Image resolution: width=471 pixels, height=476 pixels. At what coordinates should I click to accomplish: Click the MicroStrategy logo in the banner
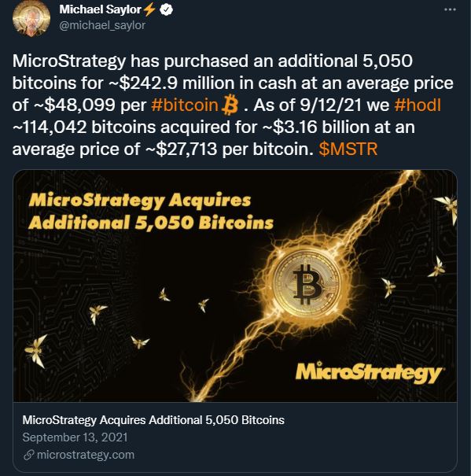[369, 372]
